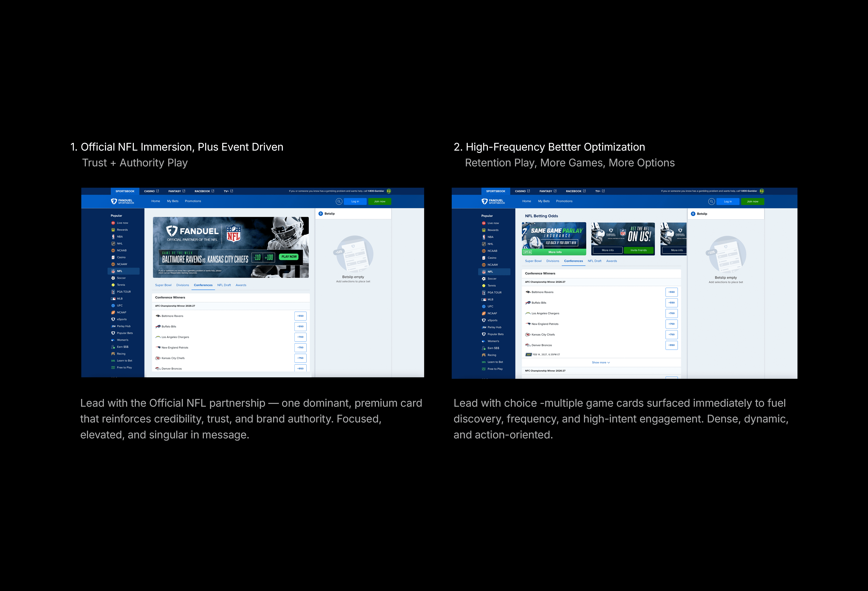Select Los Angeles Chargers +700 odds in left mockup
Viewport: 868px width, 591px height.
click(x=300, y=337)
